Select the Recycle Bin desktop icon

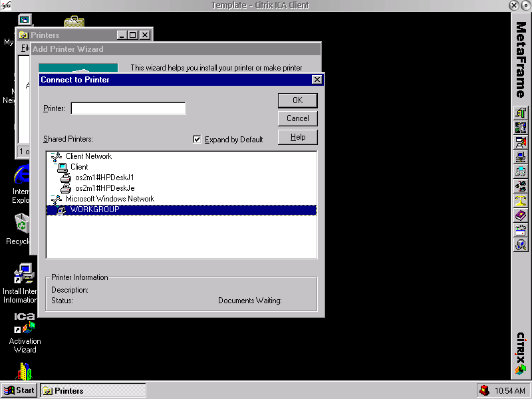point(22,223)
